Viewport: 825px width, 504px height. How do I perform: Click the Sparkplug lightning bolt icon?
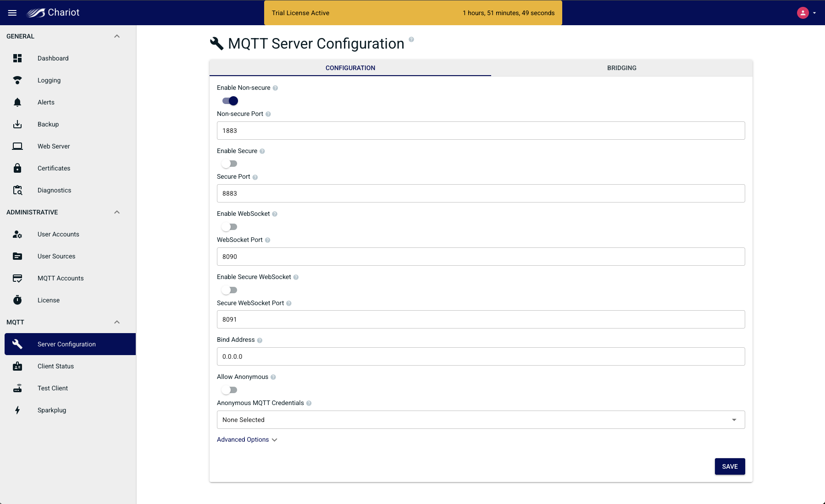[x=17, y=410]
